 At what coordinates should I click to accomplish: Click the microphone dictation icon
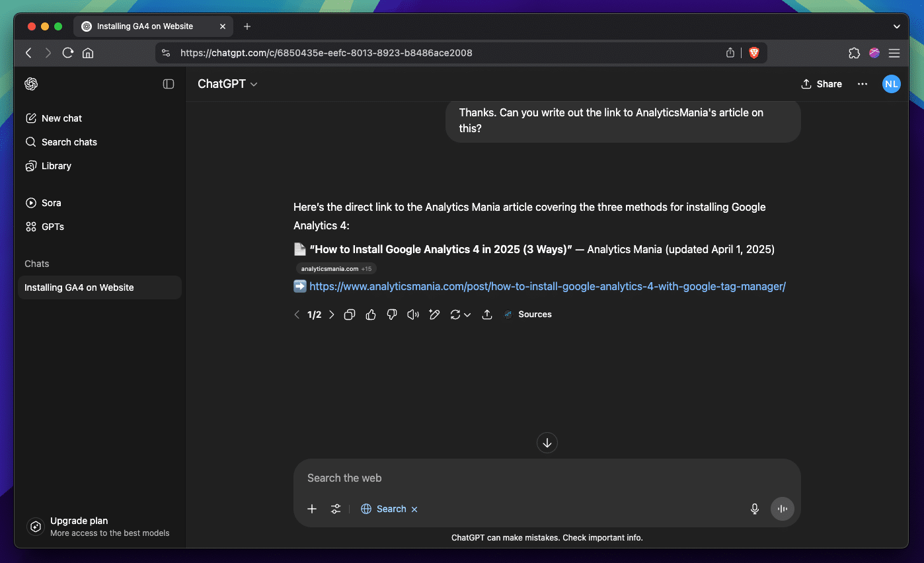click(755, 509)
